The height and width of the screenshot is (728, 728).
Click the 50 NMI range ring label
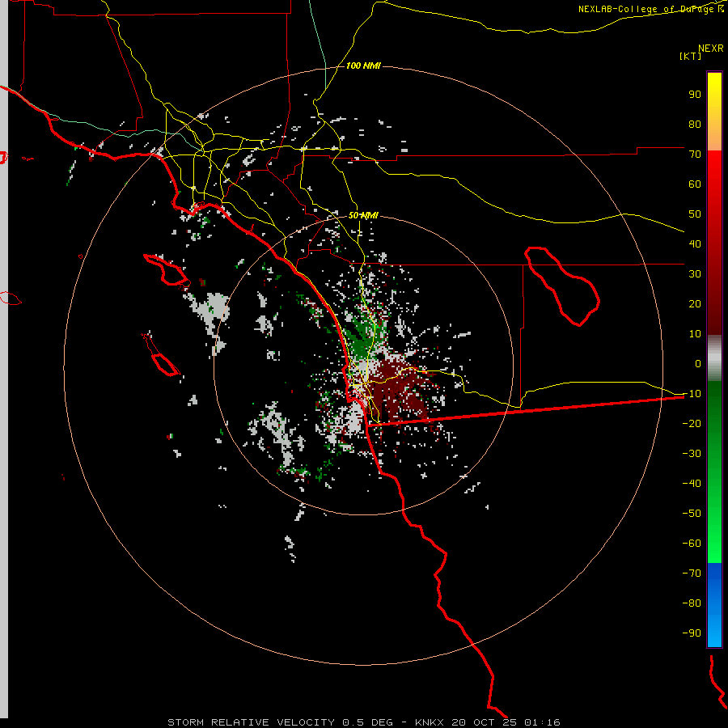363,215
